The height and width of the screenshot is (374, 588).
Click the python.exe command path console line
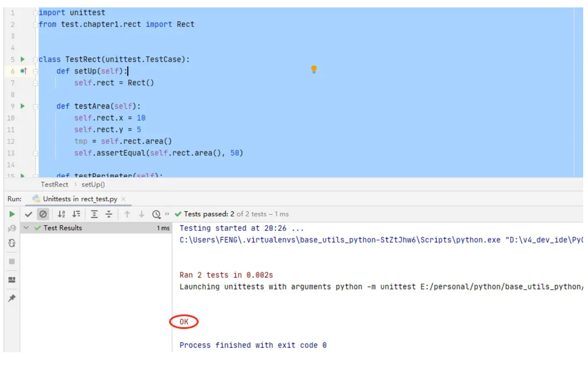(381, 240)
